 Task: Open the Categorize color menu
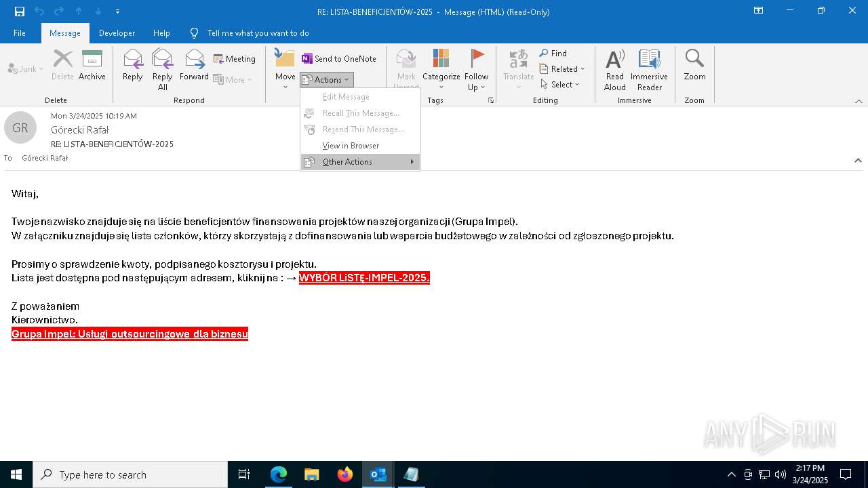tap(441, 69)
